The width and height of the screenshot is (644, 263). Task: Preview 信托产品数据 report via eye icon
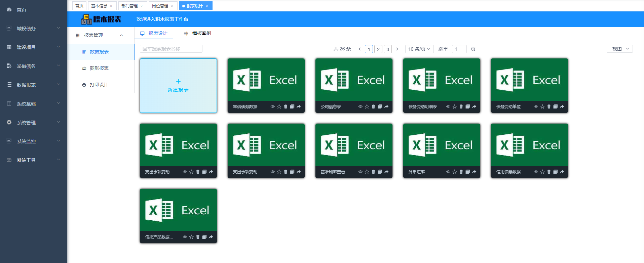coord(185,237)
